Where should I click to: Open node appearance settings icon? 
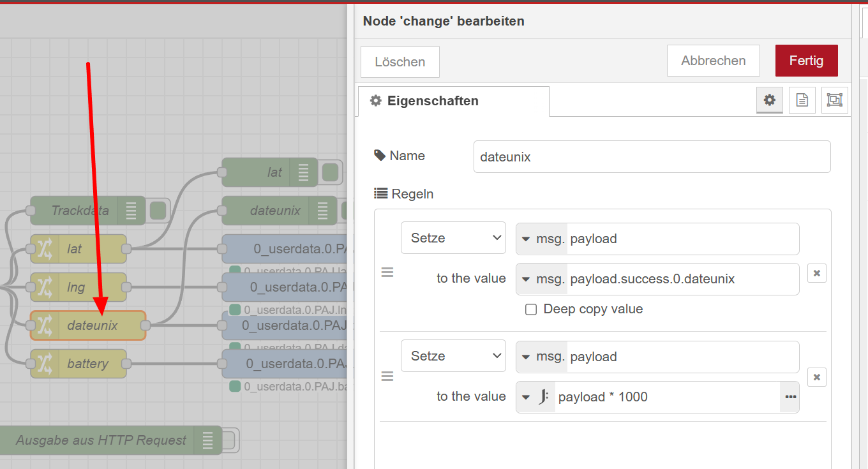(834, 100)
